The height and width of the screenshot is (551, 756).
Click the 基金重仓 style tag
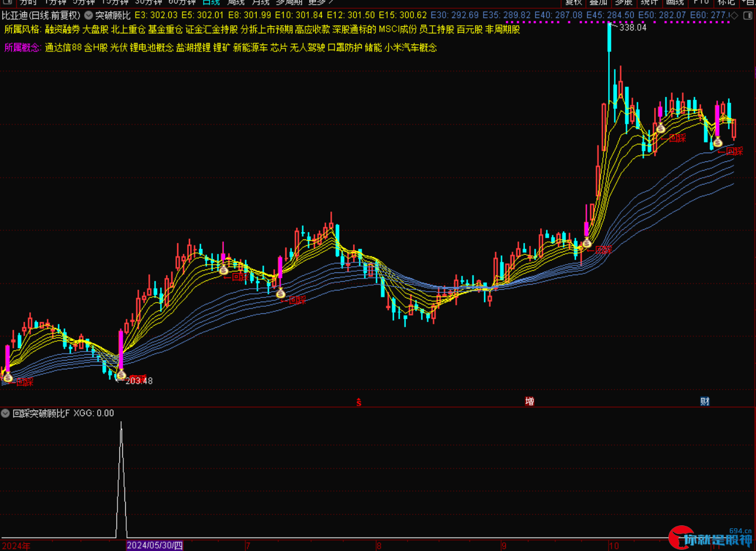165,29
